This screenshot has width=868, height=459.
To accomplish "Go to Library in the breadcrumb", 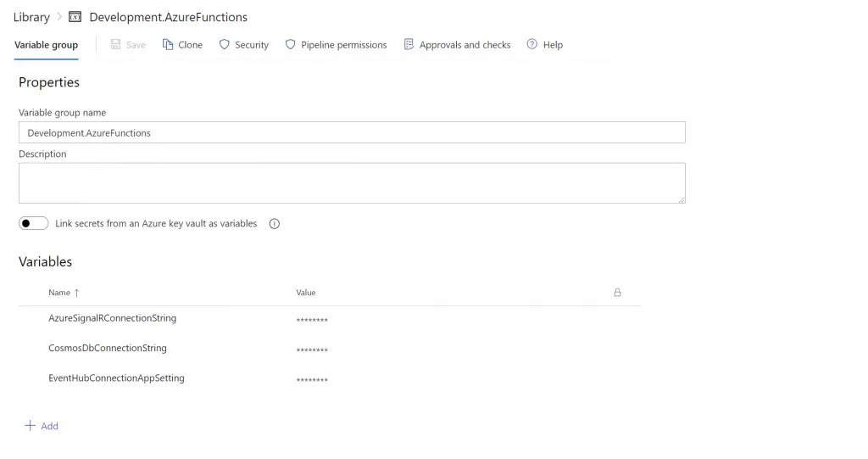I will 31,17.
